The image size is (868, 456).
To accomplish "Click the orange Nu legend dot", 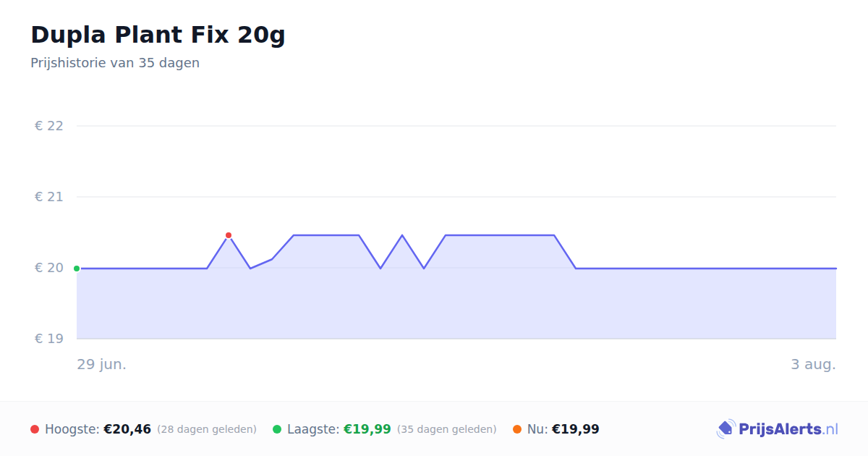I will pyautogui.click(x=517, y=429).
